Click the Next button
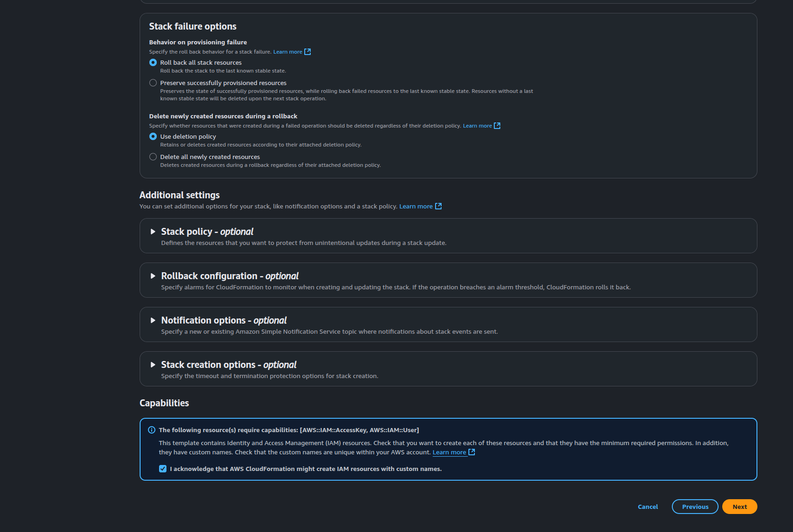 [739, 507]
